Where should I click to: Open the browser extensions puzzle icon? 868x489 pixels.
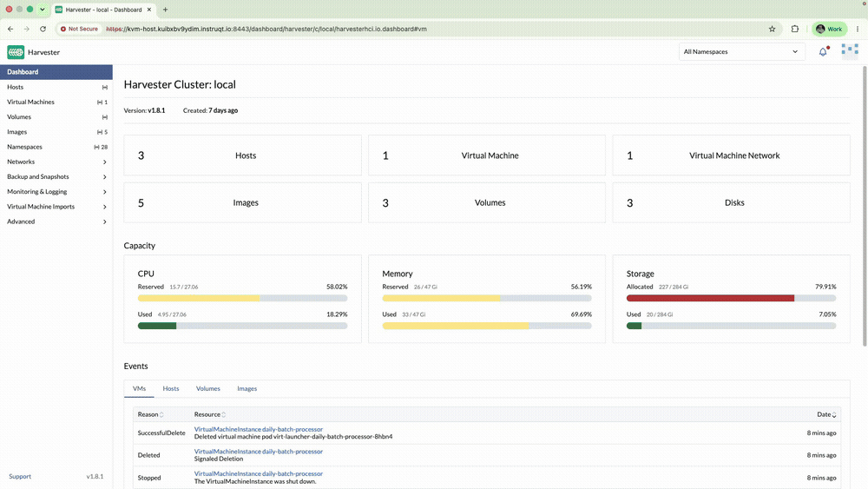coord(795,29)
